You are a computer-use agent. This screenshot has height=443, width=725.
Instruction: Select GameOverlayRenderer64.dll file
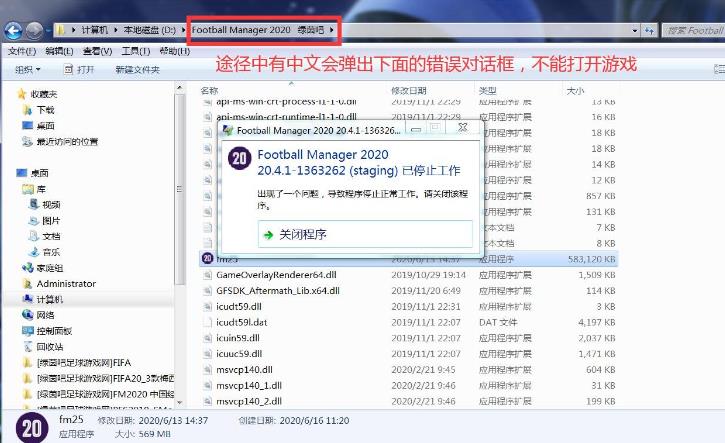[x=276, y=275]
